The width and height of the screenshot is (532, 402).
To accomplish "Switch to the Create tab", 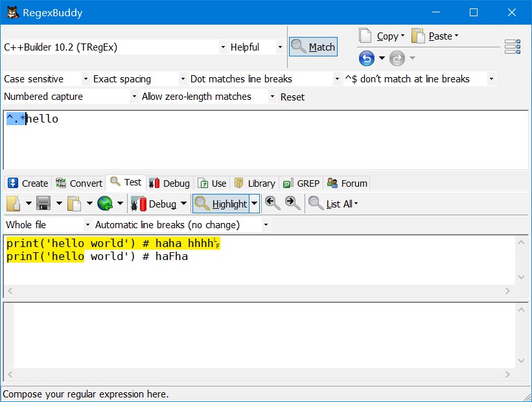I will (x=28, y=183).
